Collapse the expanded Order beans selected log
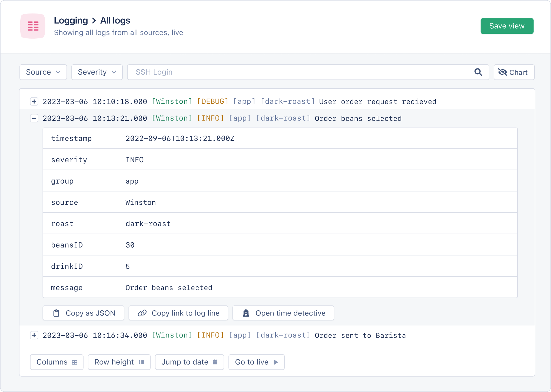The width and height of the screenshot is (551, 392). pos(34,118)
